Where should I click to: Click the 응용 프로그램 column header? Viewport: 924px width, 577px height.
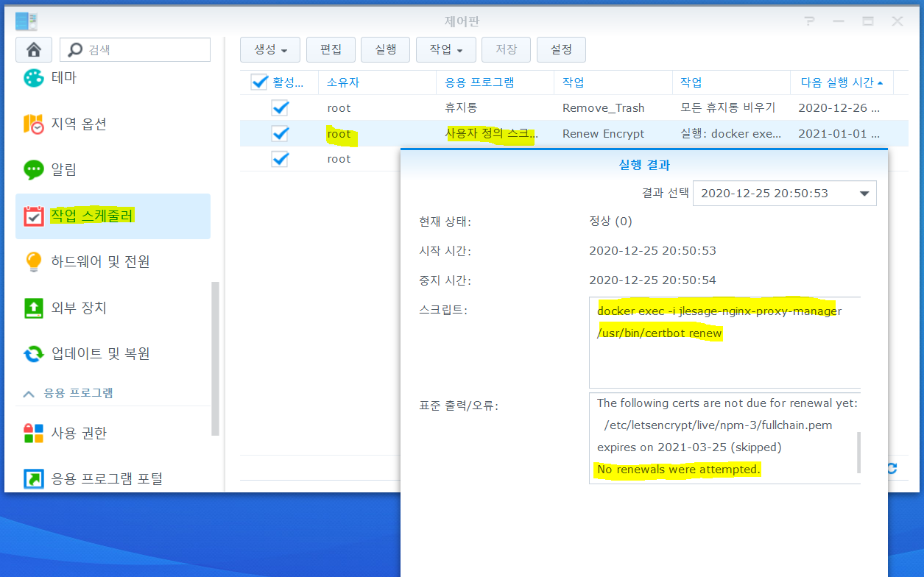(x=495, y=82)
